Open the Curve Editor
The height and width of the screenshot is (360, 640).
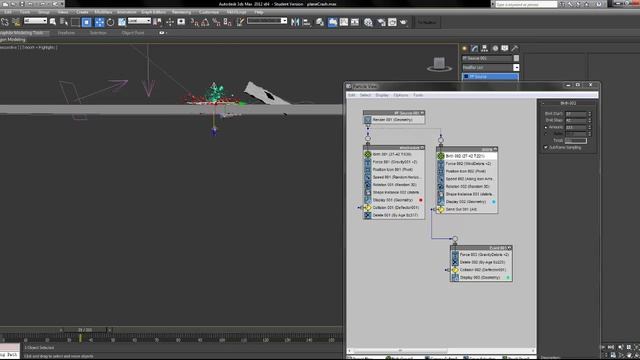[x=344, y=22]
